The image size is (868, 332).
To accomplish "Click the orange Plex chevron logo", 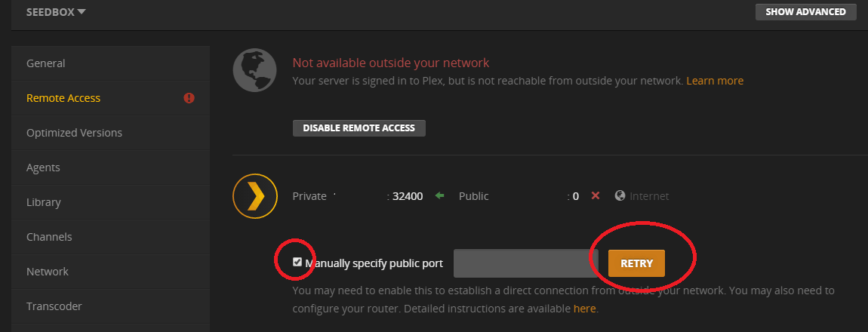I will pos(255,196).
